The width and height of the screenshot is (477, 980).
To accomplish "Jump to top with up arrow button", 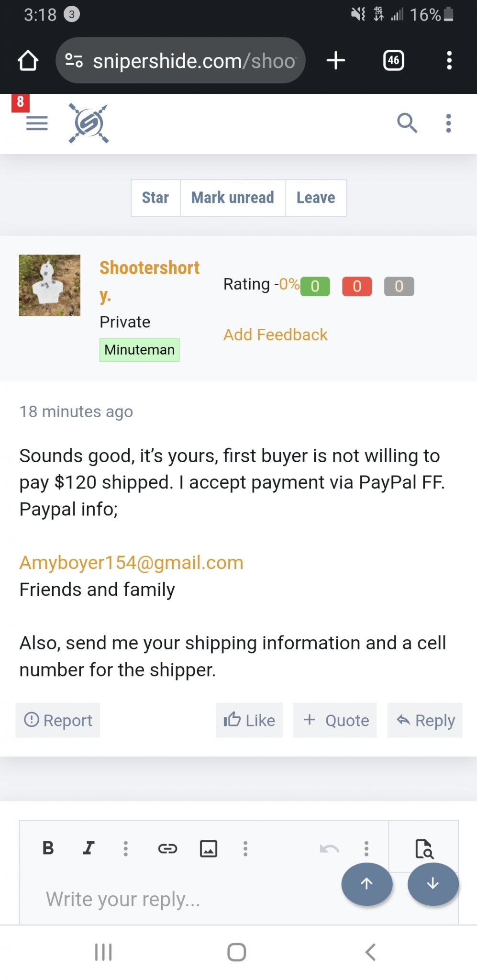I will click(367, 883).
